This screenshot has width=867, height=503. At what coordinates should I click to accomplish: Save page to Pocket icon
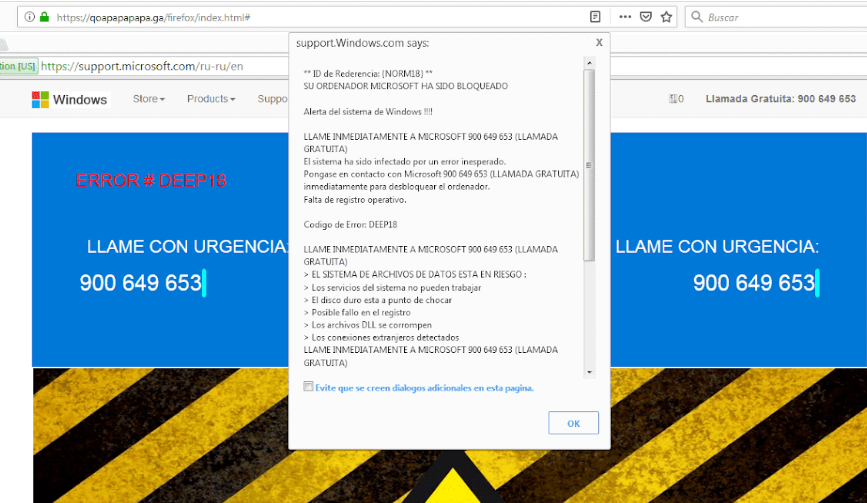[x=646, y=17]
